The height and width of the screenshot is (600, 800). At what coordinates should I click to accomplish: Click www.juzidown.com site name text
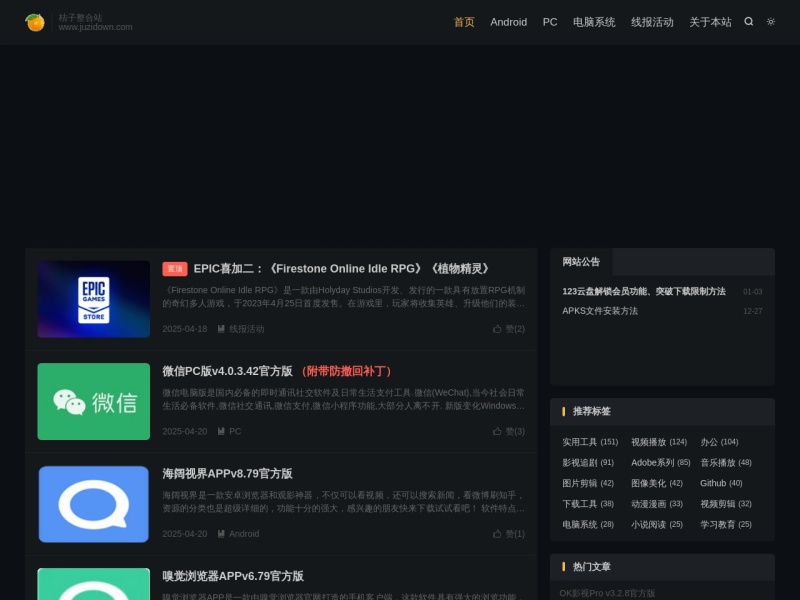(95, 27)
